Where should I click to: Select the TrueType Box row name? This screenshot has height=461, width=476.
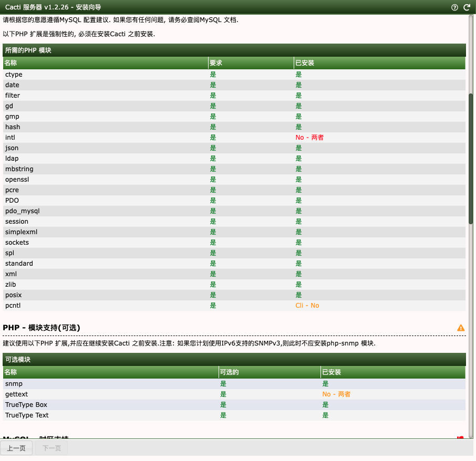coord(26,405)
